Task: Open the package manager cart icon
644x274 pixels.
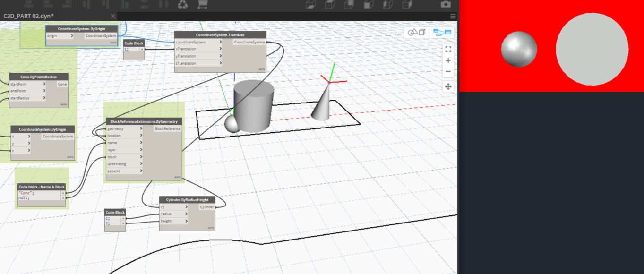Action: click(x=202, y=4)
